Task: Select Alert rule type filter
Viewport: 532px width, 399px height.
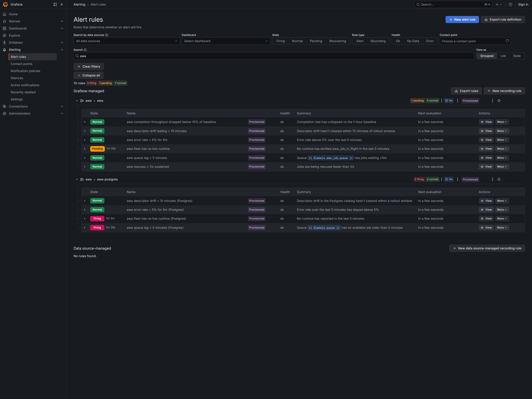Action: coord(360,41)
